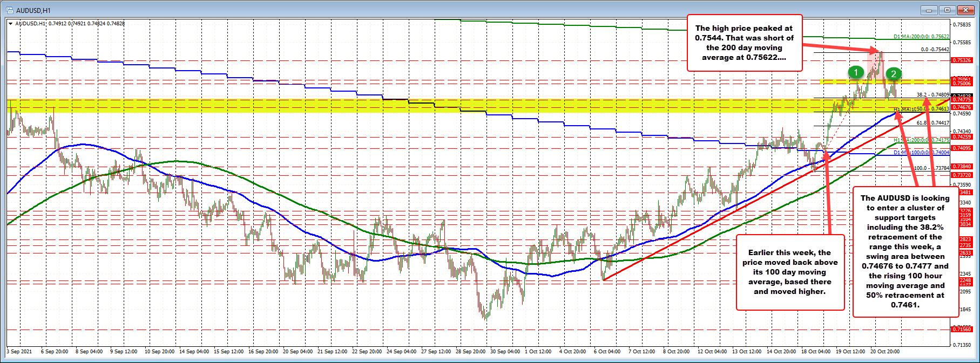Click the 0.0 - 0.75442 Fibonacci label
This screenshot has height=363, width=980.
click(x=935, y=50)
